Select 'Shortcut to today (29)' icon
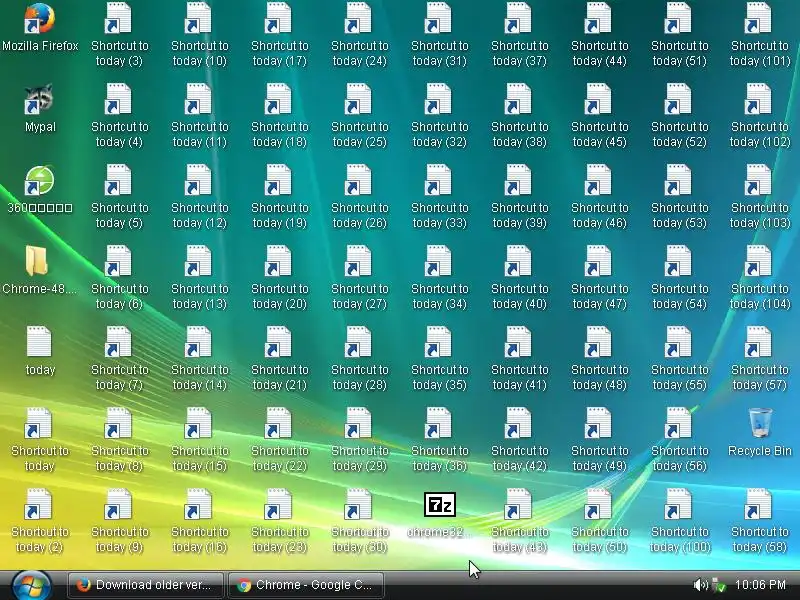Viewport: 800px width, 600px height. [360, 440]
